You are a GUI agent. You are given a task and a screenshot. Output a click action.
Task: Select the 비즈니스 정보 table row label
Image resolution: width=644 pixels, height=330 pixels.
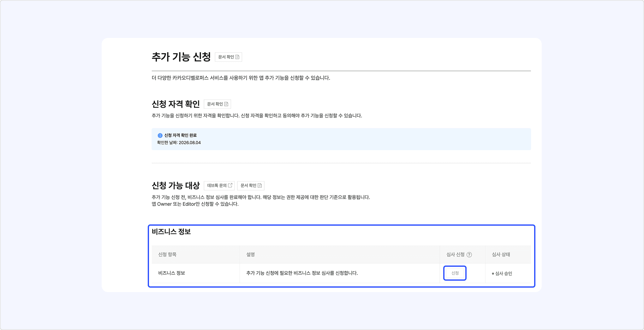(x=171, y=273)
